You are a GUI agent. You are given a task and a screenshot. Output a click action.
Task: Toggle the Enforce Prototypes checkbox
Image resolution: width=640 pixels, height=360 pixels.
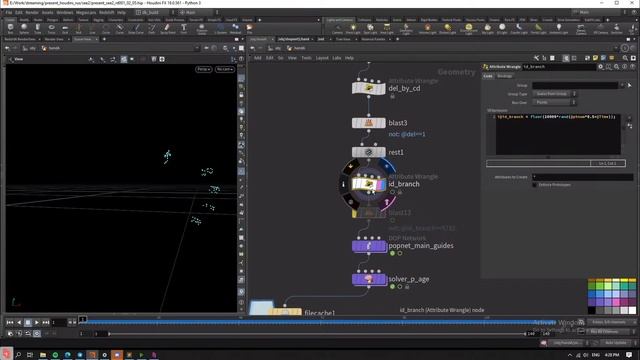click(x=534, y=185)
